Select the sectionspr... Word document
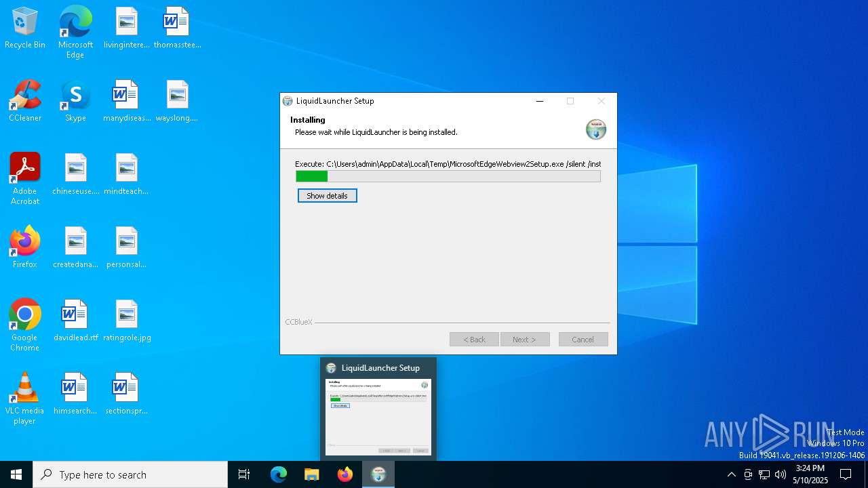 [126, 394]
